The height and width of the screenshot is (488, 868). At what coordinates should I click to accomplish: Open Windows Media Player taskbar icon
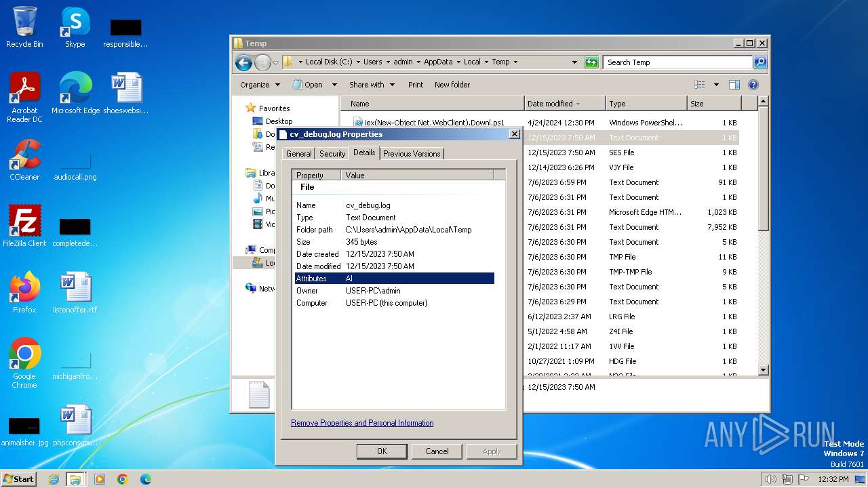click(x=100, y=479)
